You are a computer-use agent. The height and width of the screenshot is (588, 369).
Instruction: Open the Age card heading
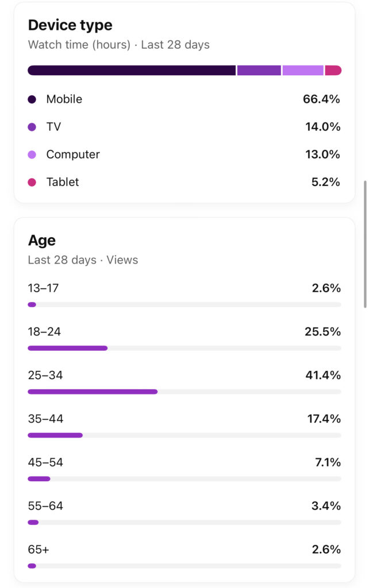tap(42, 240)
